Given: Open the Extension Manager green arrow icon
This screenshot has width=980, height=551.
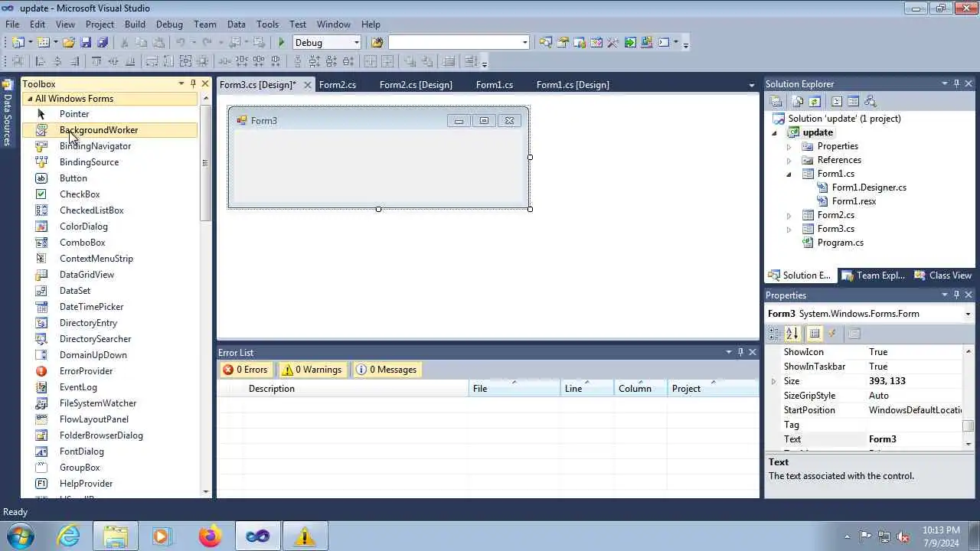Looking at the screenshot, I should (630, 43).
